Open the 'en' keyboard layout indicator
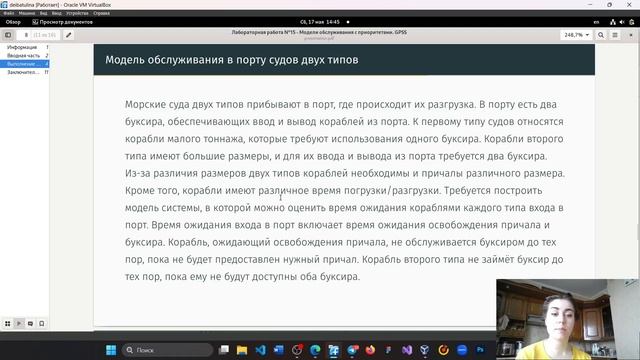This screenshot has width=640, height=360. pos(596,22)
